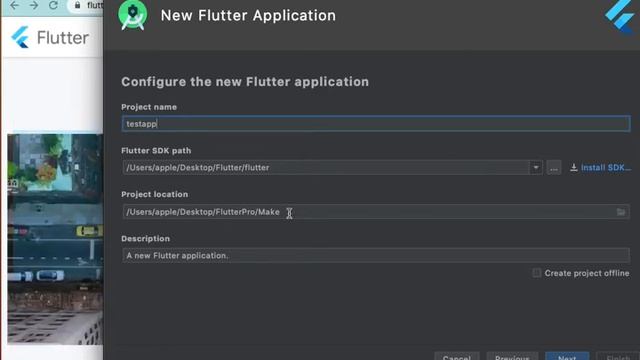Click the 'Description' label

145,238
